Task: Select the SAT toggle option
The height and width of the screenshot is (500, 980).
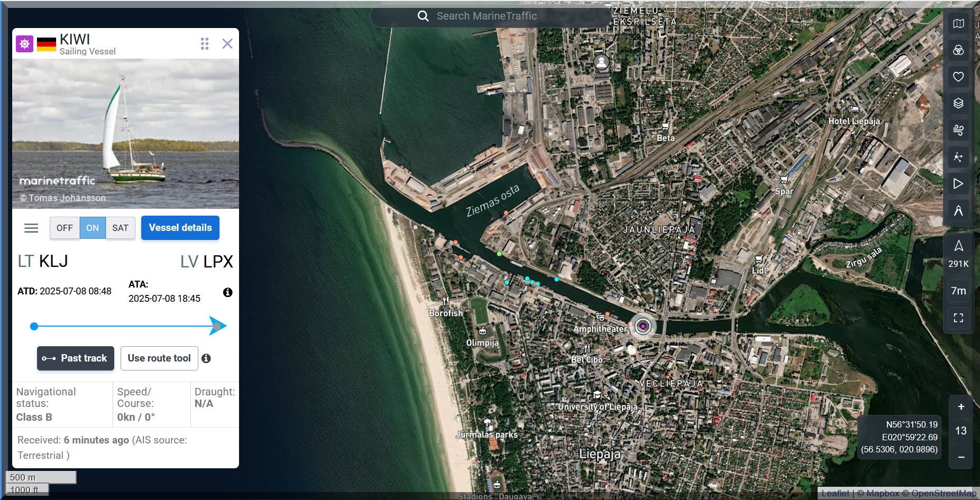Action: 120,228
